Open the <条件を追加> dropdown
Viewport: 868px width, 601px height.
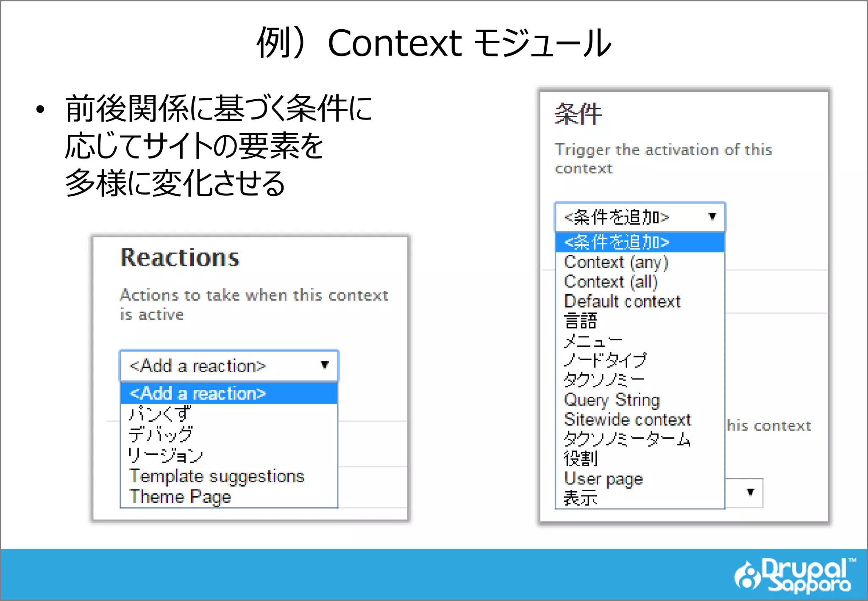point(640,217)
